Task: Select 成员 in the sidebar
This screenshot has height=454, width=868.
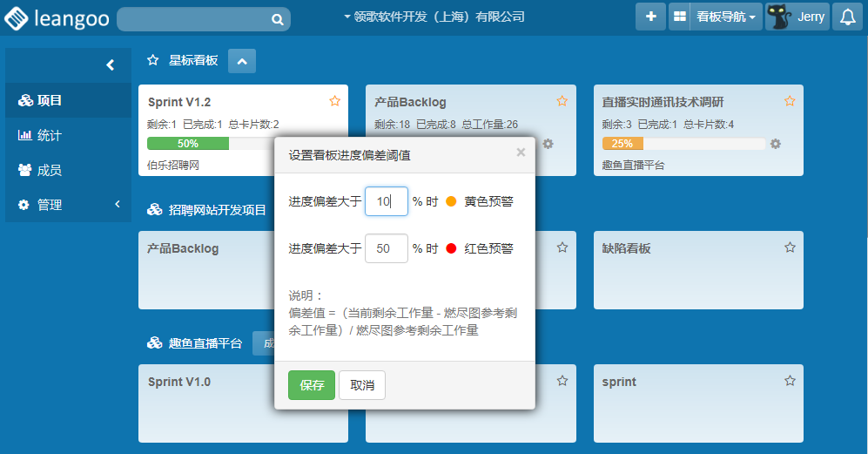Action: click(x=49, y=170)
